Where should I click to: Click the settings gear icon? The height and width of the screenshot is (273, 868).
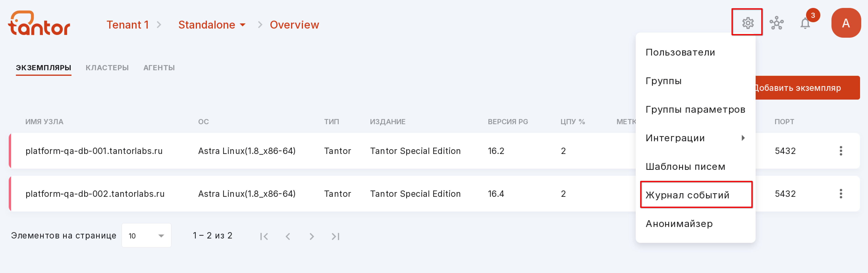(x=747, y=23)
